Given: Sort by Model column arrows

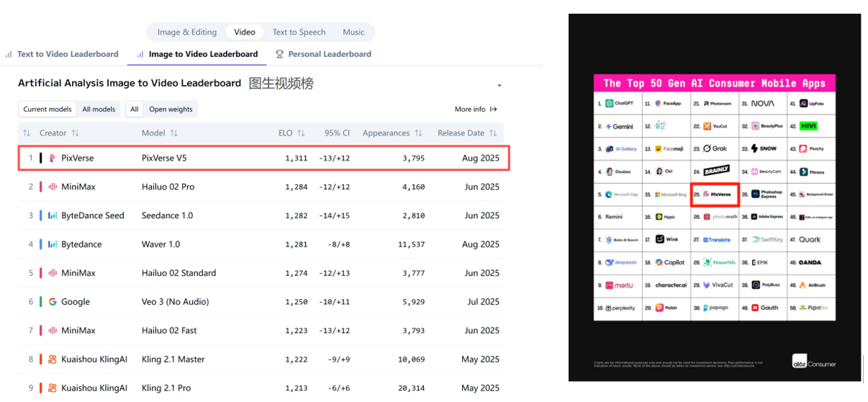Looking at the screenshot, I should point(174,133).
